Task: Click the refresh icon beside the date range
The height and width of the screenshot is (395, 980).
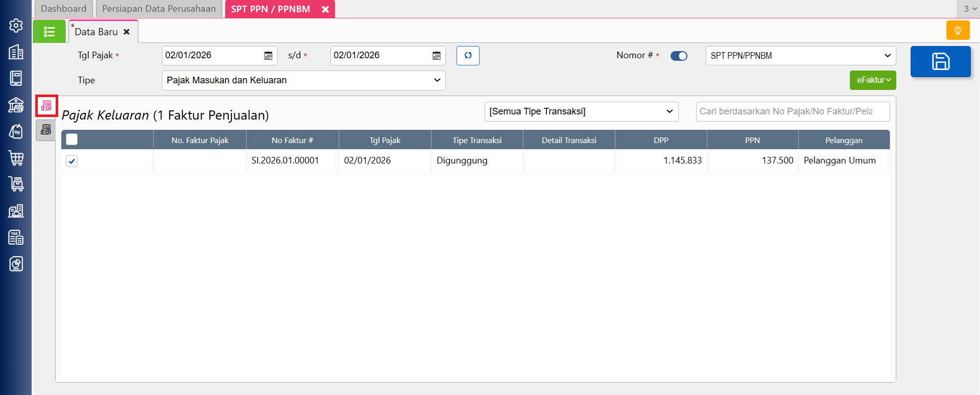Action: coord(468,56)
